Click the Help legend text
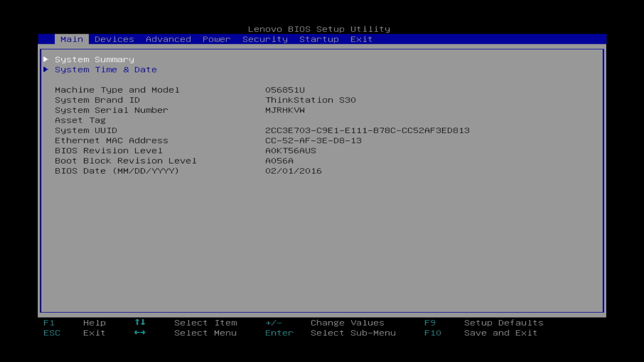 coord(95,323)
